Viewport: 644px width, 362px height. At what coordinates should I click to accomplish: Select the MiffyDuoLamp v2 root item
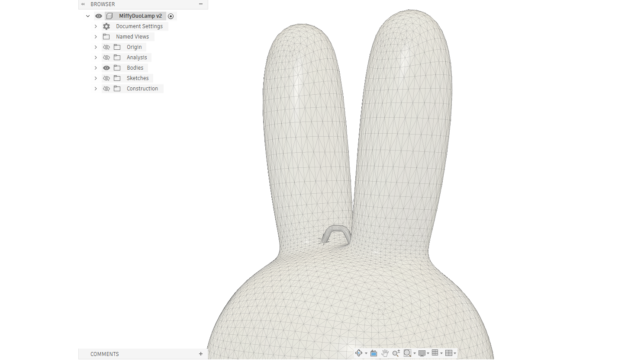(140, 16)
